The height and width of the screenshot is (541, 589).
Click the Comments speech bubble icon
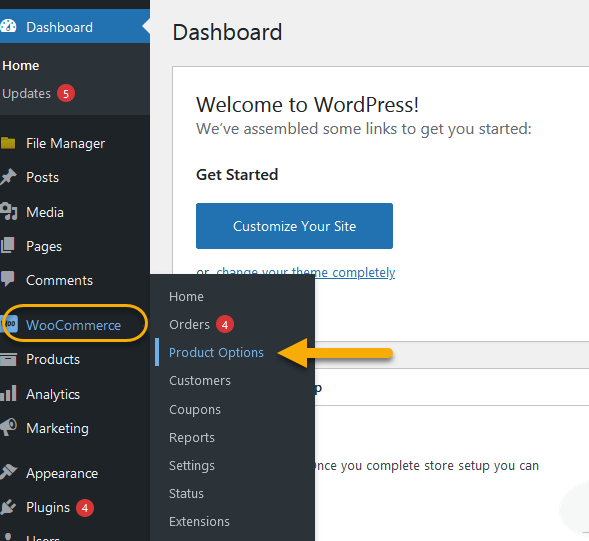coord(8,279)
